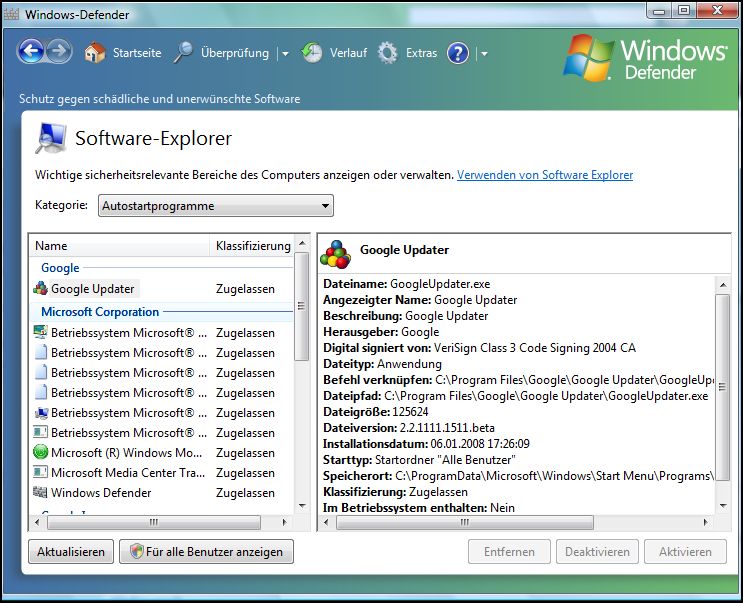Click the Windows Defender title bar icon
The height and width of the screenshot is (603, 743).
pyautogui.click(x=11, y=14)
